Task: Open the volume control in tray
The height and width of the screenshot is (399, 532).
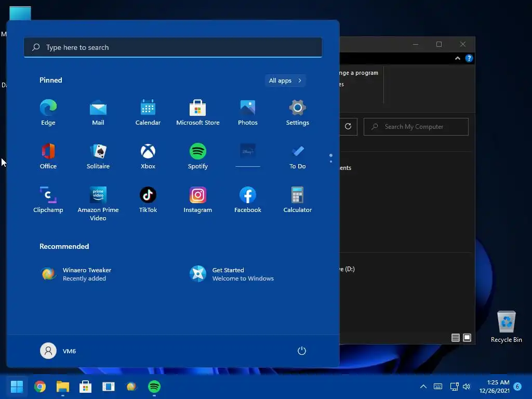Action: tap(467, 387)
